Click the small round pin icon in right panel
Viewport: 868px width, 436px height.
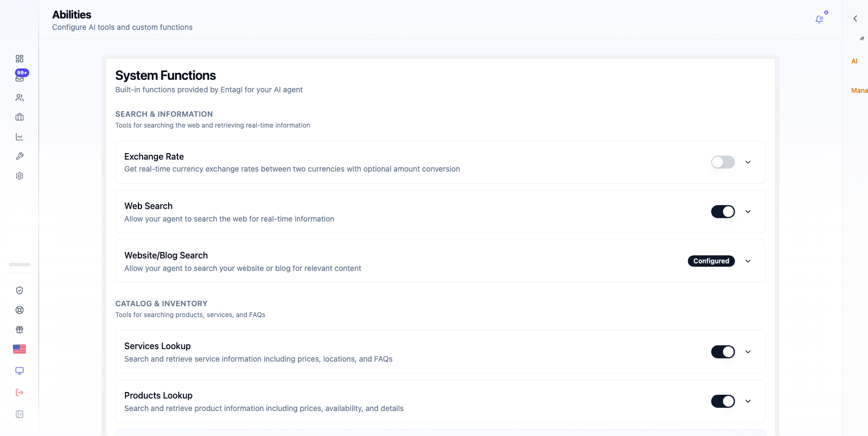coord(862,39)
